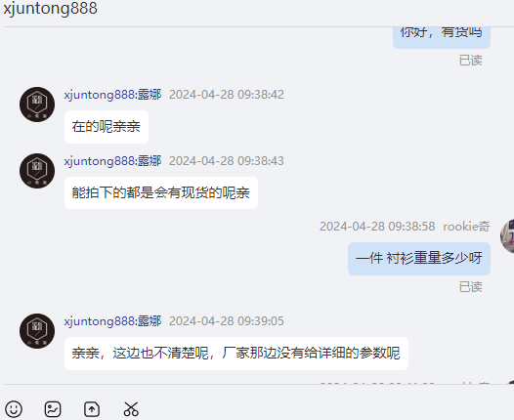
Task: Click the send picture icon
Action: pyautogui.click(x=53, y=409)
